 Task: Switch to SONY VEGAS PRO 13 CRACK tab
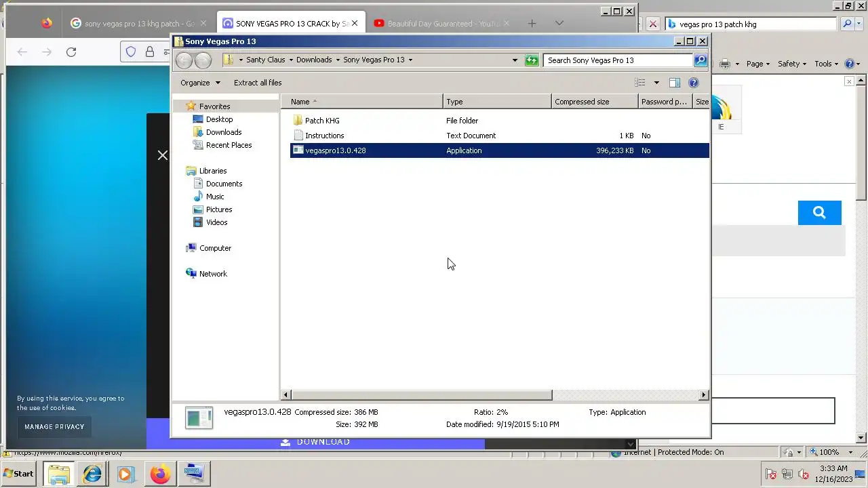pos(292,24)
